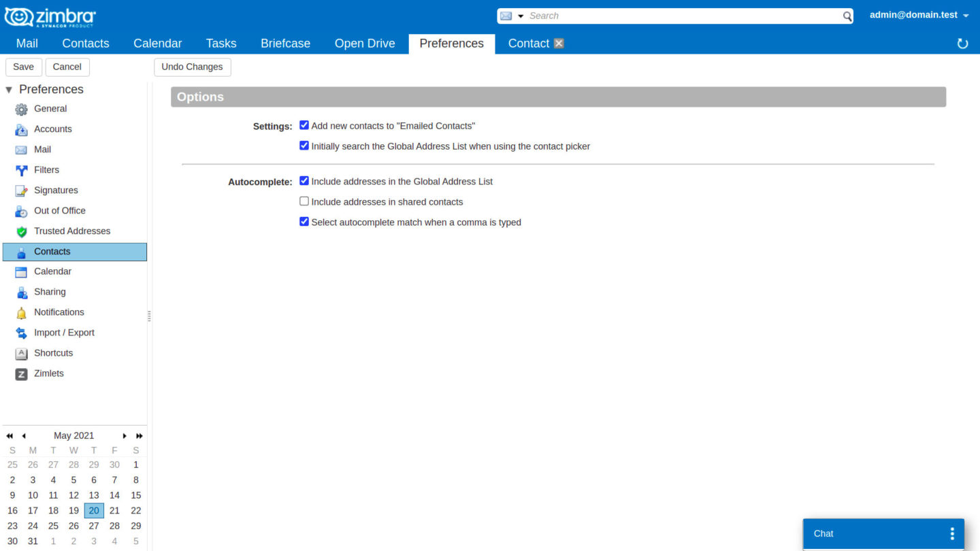Select May 20 in the mini calendar

[94, 510]
